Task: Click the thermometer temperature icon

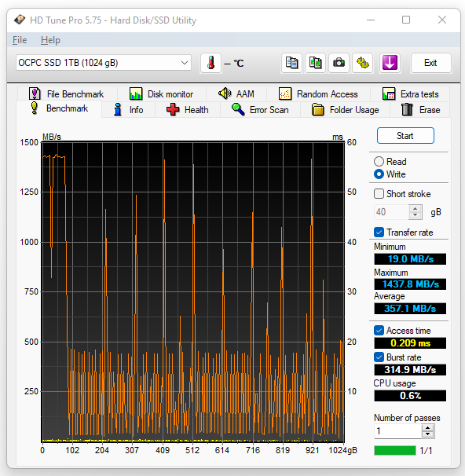Action: coord(211,63)
